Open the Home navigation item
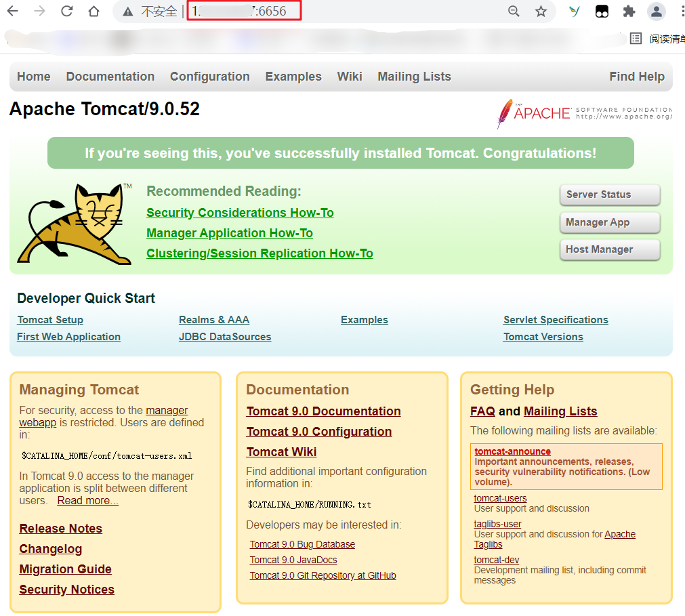The height and width of the screenshot is (616, 685). pos(34,77)
